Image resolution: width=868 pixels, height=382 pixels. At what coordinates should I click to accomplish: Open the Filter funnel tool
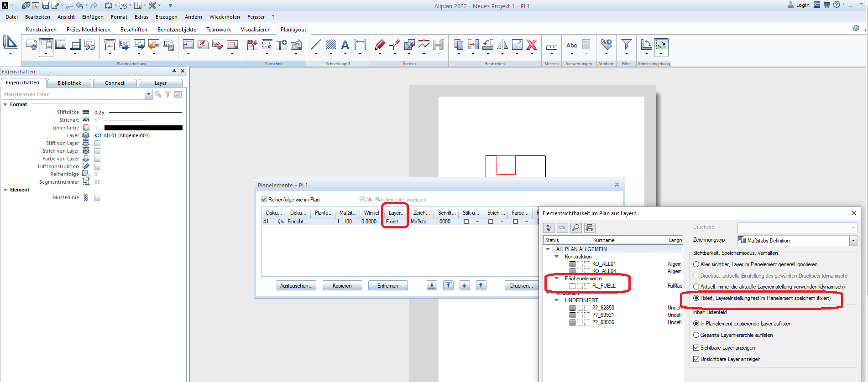(x=626, y=45)
